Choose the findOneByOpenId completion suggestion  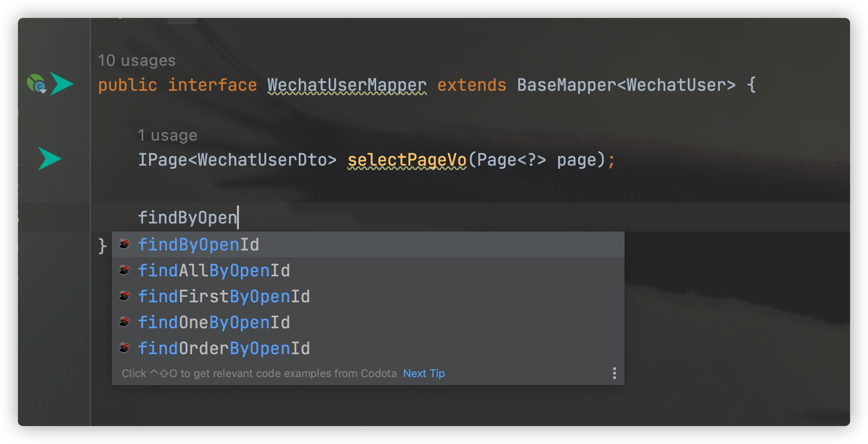coord(214,323)
